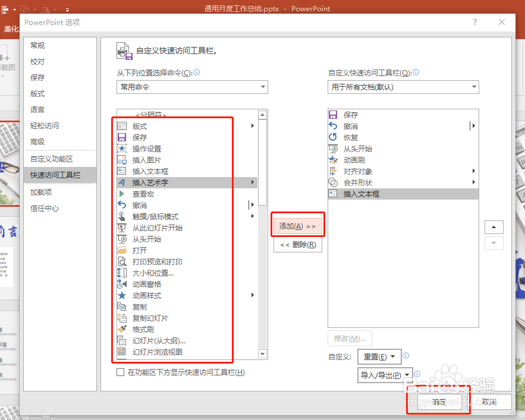Click the scrollbar down arrow of the command list
525x420 pixels.
(262, 354)
